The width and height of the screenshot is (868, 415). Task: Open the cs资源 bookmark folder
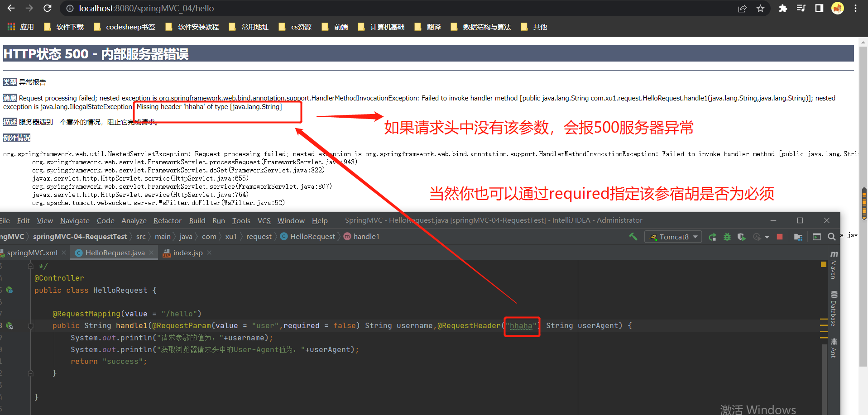click(295, 27)
